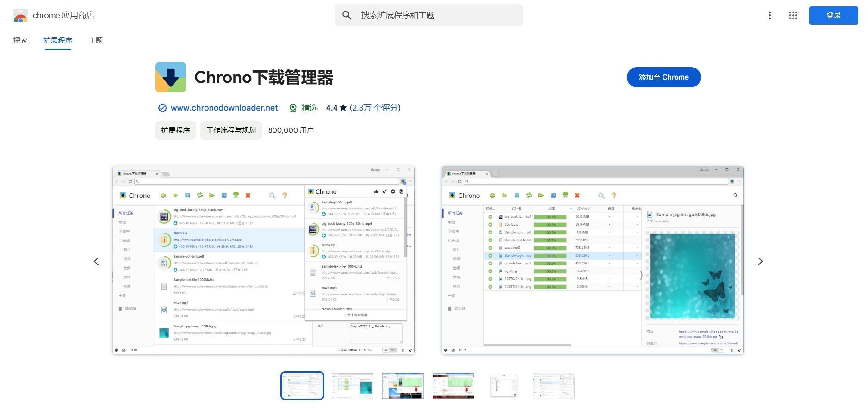Select the first carousel thumbnail

tap(302, 386)
